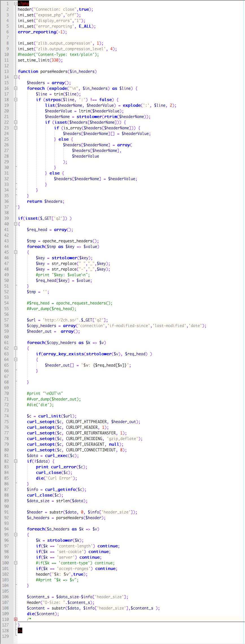Click line number 74 in the gutter
245x644 pixels.
point(6,416)
